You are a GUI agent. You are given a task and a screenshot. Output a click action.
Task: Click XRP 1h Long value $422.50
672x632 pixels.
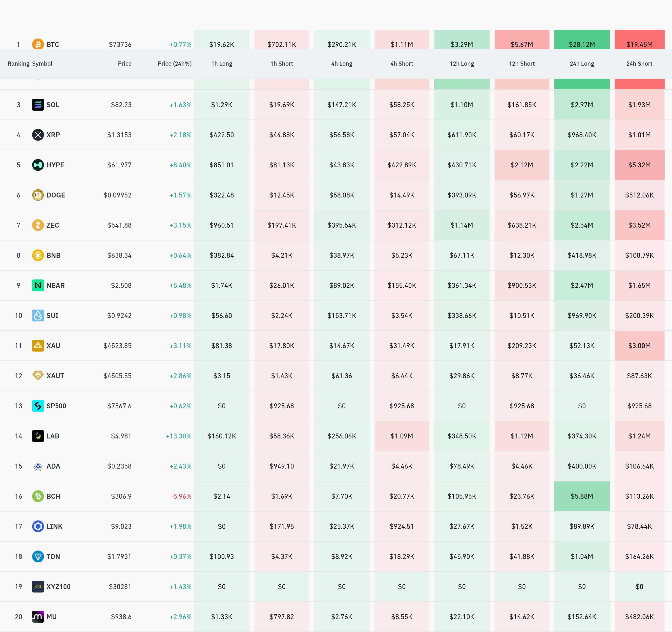click(222, 135)
